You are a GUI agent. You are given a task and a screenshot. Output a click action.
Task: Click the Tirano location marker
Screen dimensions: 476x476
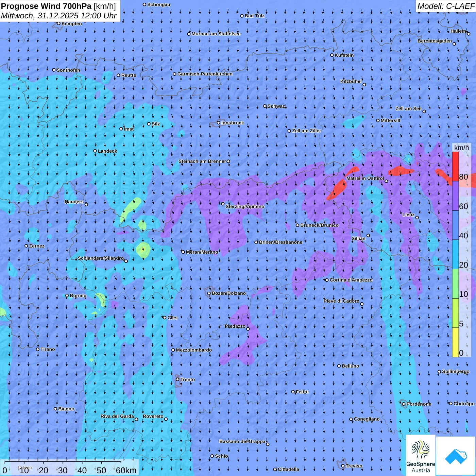pos(38,349)
